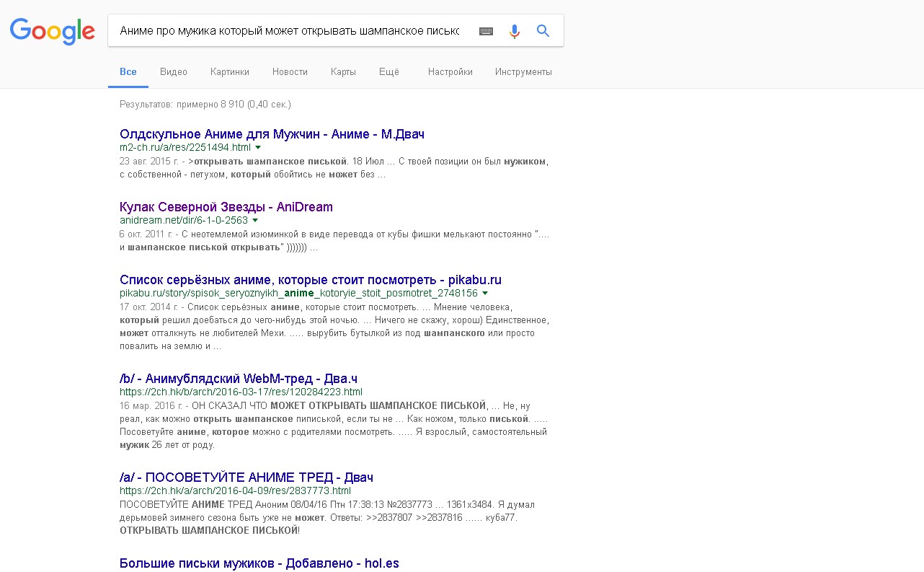This screenshot has width=924, height=572.
Task: Open result /b/ Анимублядский WebM-тред
Action: pyautogui.click(x=239, y=379)
